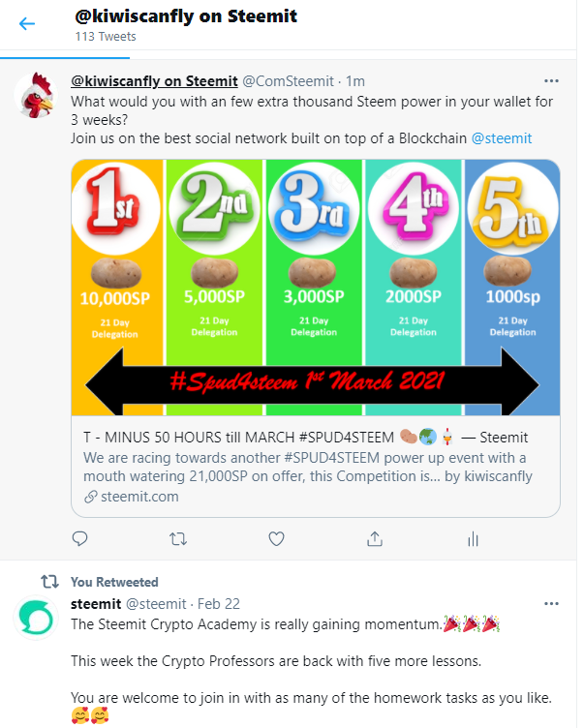Screen dimensions: 584x728
Task: Click the steemit.com link in the card
Action: pyautogui.click(x=139, y=497)
